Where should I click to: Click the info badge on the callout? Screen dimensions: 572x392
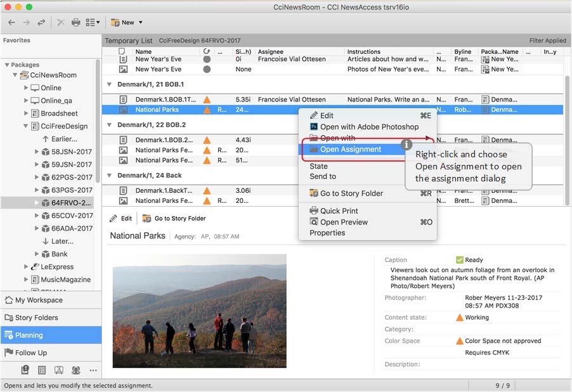(x=408, y=145)
